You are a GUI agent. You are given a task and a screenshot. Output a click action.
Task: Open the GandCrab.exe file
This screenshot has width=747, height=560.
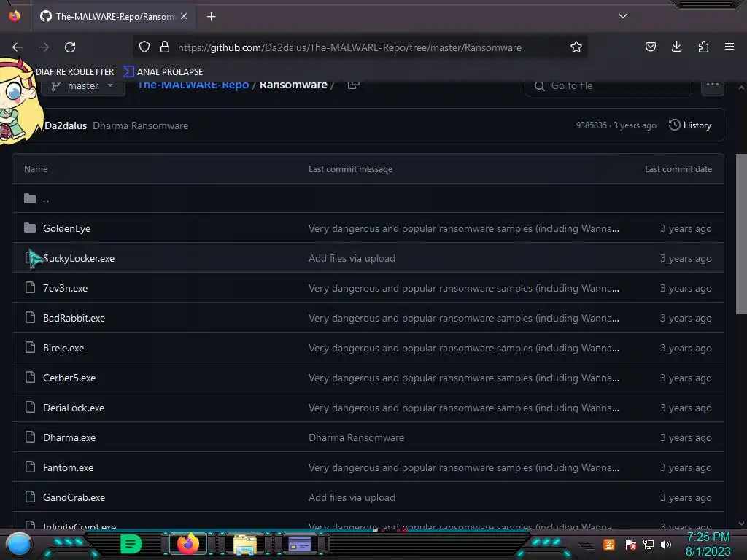(74, 497)
